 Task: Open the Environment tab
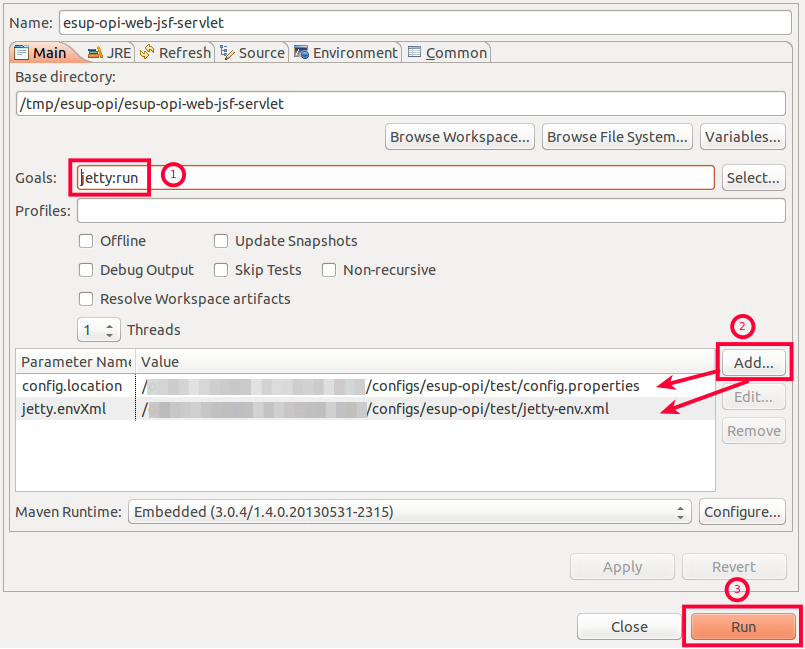345,53
